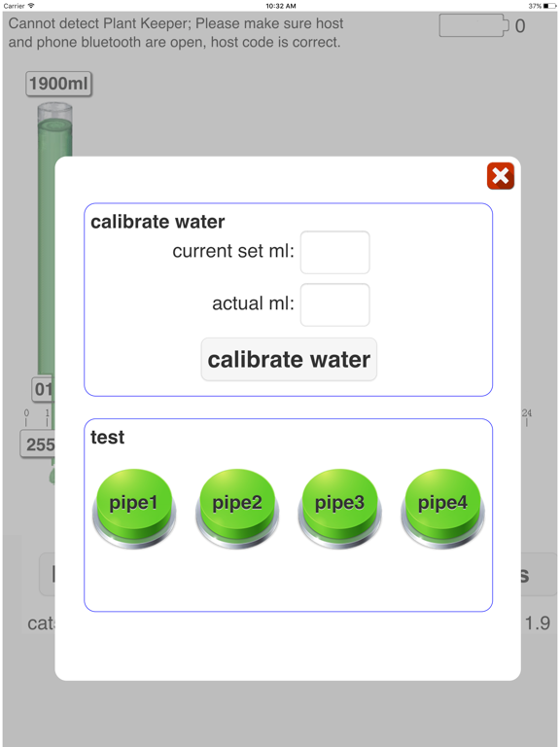This screenshot has height=747, width=560.
Task: Tap the partially hidden 01 label
Action: (44, 389)
